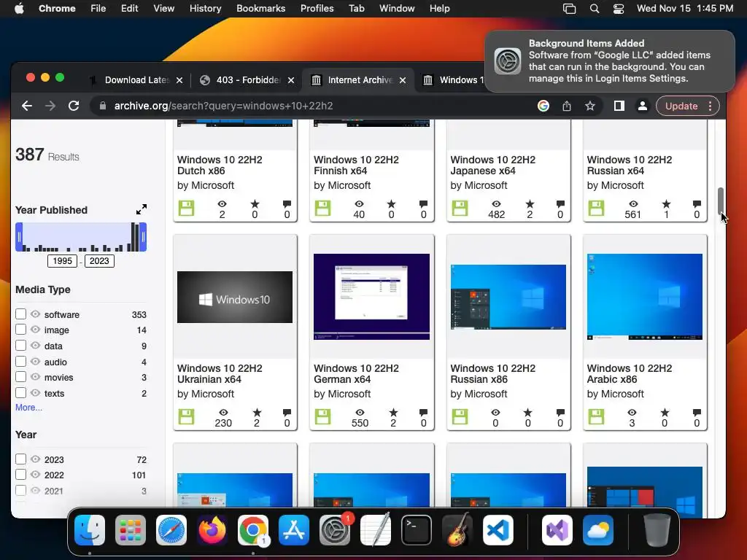The height and width of the screenshot is (560, 747).
Task: Open Terminal from the Dock
Action: tap(417, 530)
